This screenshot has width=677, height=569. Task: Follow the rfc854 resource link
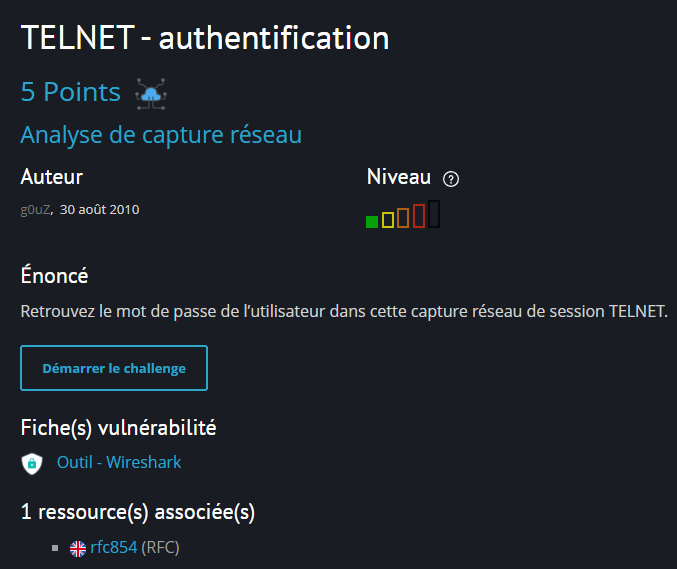113,547
